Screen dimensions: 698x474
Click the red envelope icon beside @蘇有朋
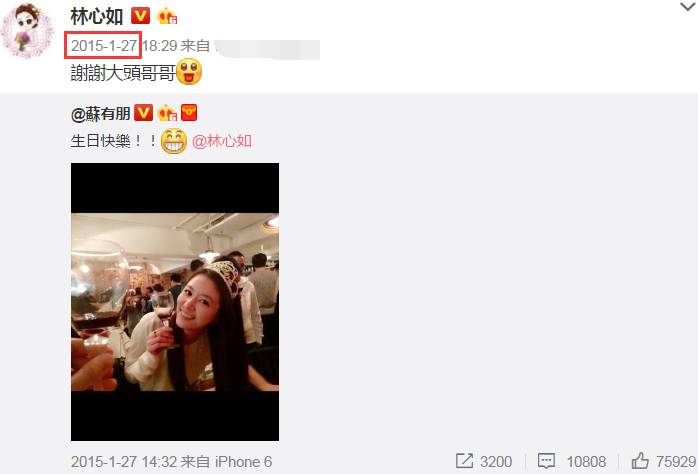(x=189, y=113)
